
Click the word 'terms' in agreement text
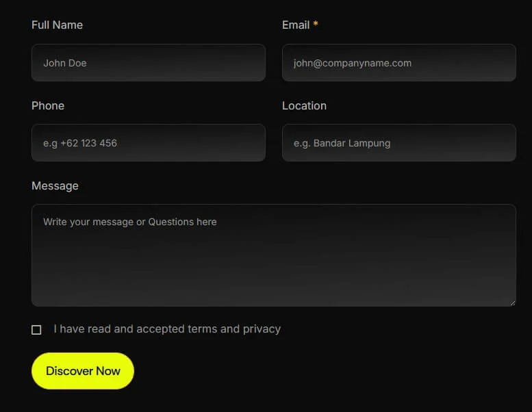click(x=202, y=329)
